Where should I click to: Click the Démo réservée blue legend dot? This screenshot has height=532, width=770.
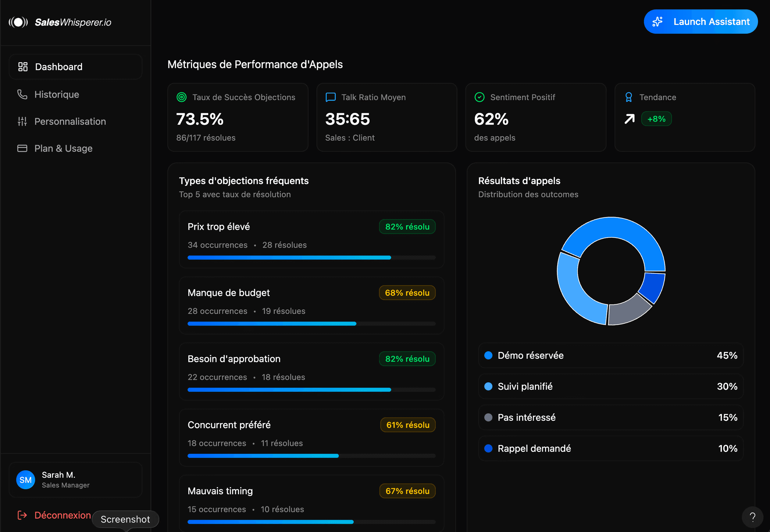click(x=488, y=355)
